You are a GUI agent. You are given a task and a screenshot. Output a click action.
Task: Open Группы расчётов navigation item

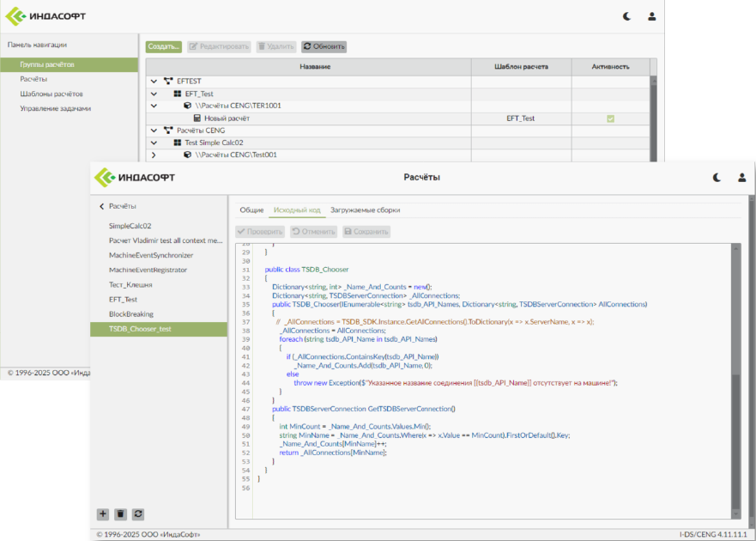point(70,64)
